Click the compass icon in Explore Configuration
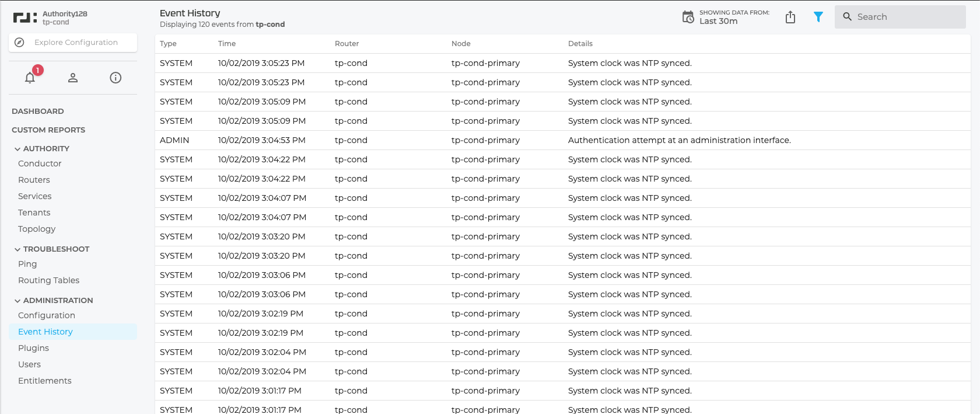Image resolution: width=980 pixels, height=414 pixels. tap(19, 43)
